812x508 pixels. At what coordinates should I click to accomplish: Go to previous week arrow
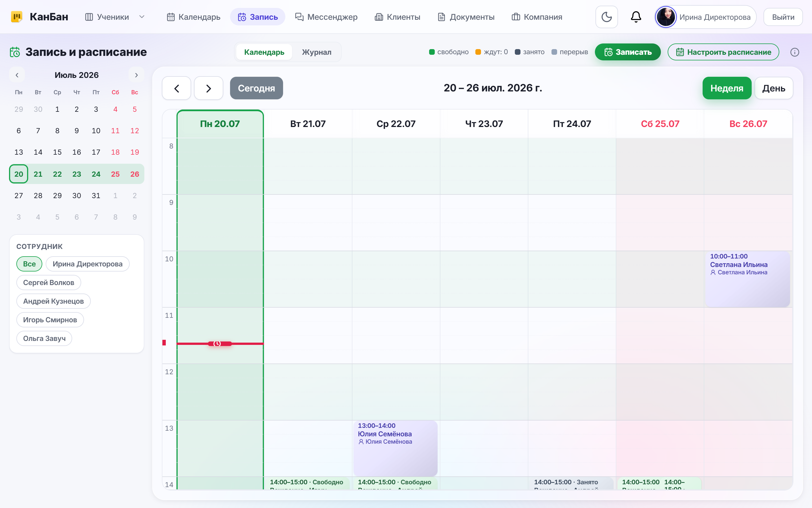click(176, 88)
